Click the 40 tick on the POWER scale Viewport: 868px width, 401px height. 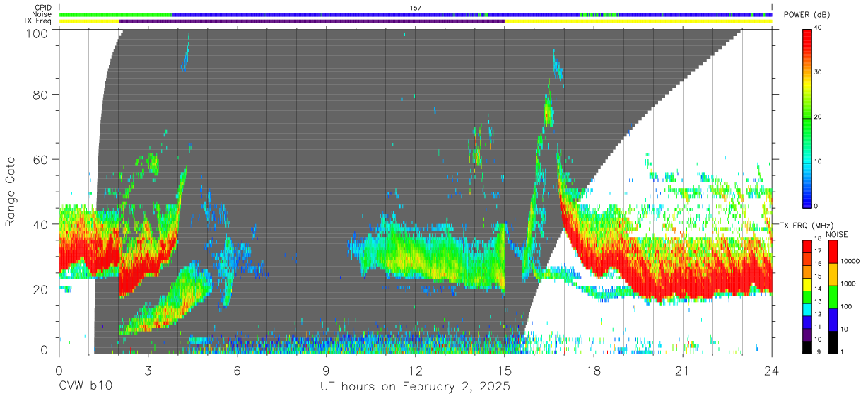tap(819, 28)
